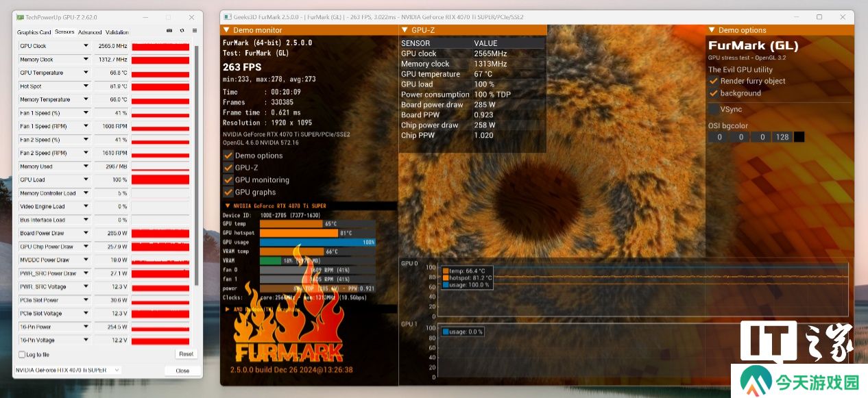The height and width of the screenshot is (398, 868).
Task: Collapse the GPU-Z overlay panel
Action: pyautogui.click(x=405, y=30)
